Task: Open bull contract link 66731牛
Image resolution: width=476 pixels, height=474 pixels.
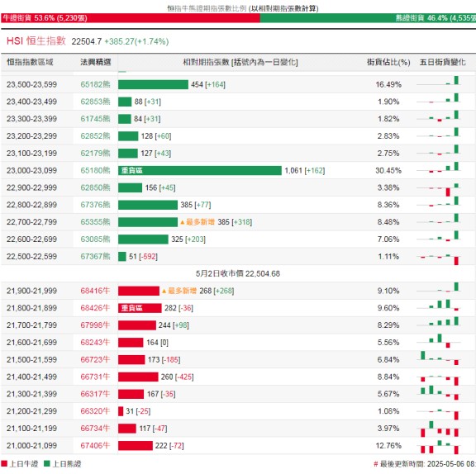Action: click(x=95, y=377)
